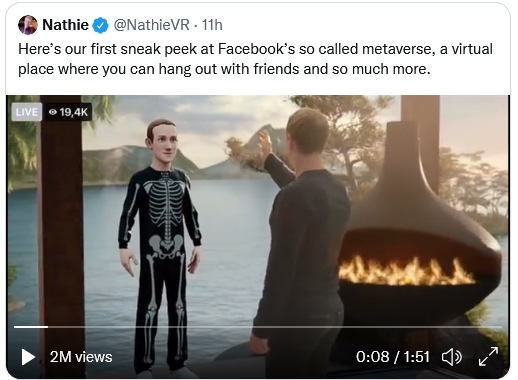Select the LIVE badge on the video
This screenshot has width=518, height=380.
[x=27, y=112]
